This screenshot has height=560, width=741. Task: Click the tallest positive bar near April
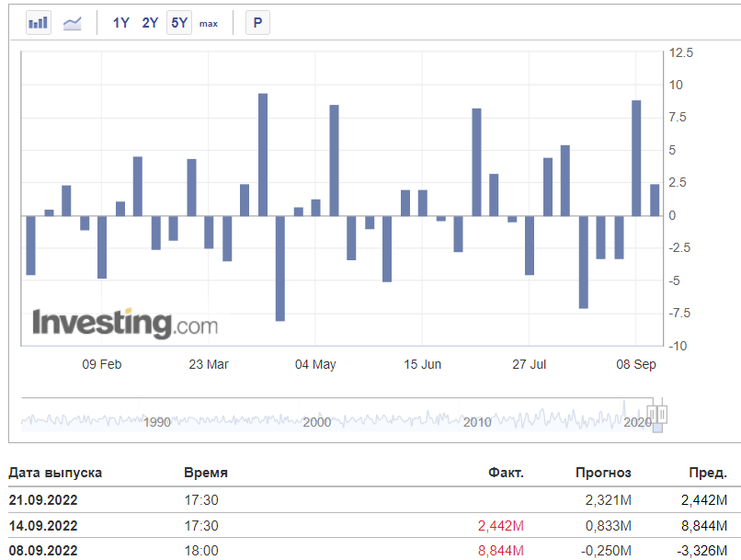click(x=263, y=154)
